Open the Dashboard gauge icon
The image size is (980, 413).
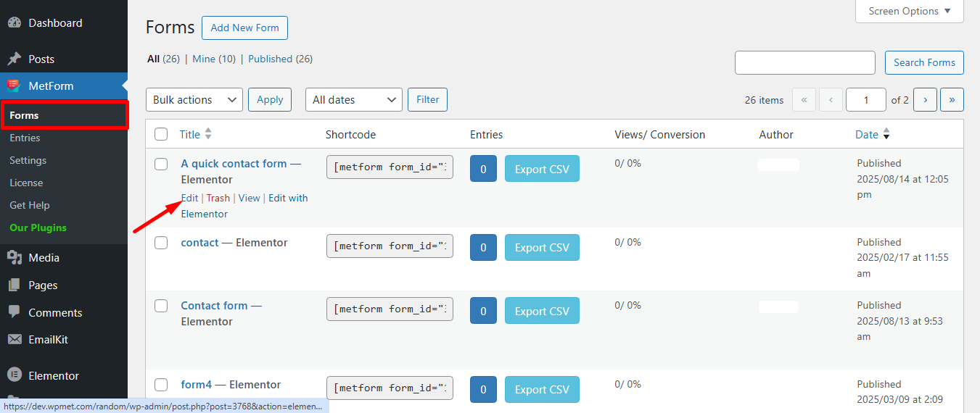point(15,22)
